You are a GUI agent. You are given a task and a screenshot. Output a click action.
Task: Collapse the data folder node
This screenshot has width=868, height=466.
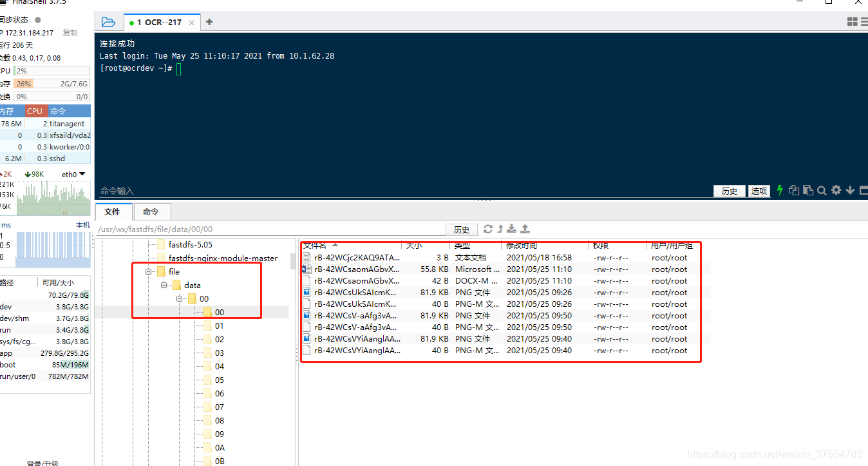[x=164, y=285]
